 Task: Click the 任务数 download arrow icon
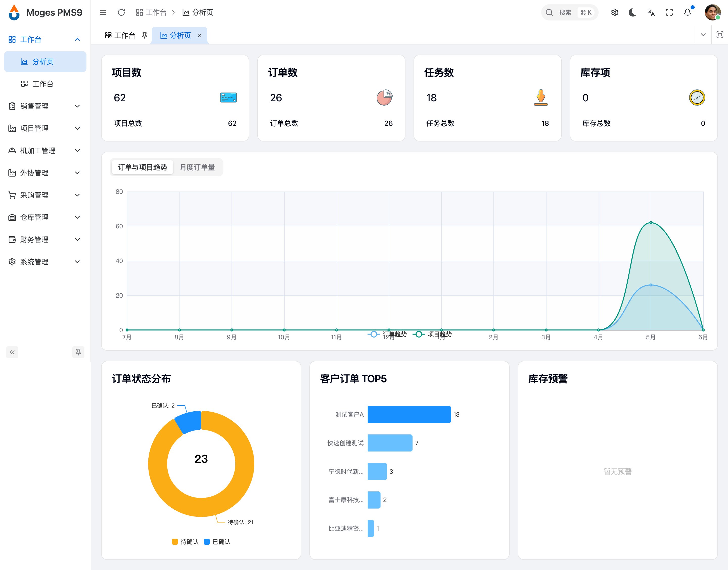point(541,98)
